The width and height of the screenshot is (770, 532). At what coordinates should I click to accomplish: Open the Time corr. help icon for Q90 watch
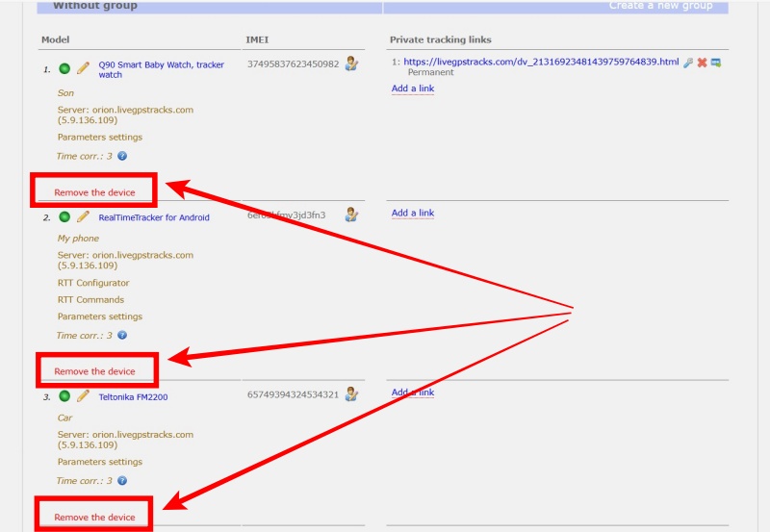[122, 156]
